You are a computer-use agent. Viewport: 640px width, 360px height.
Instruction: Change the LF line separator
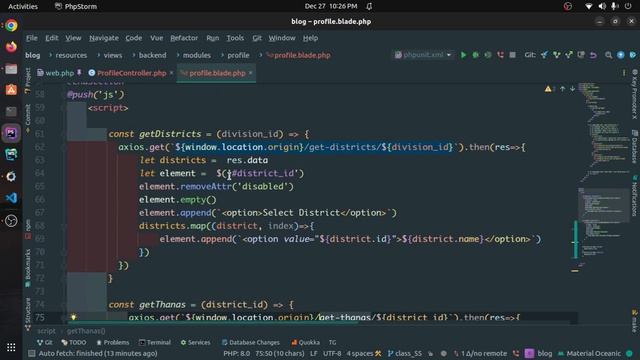pos(314,353)
